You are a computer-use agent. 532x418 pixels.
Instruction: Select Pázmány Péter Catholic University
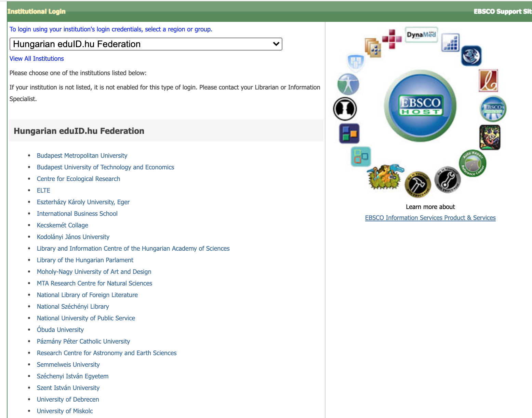(83, 341)
